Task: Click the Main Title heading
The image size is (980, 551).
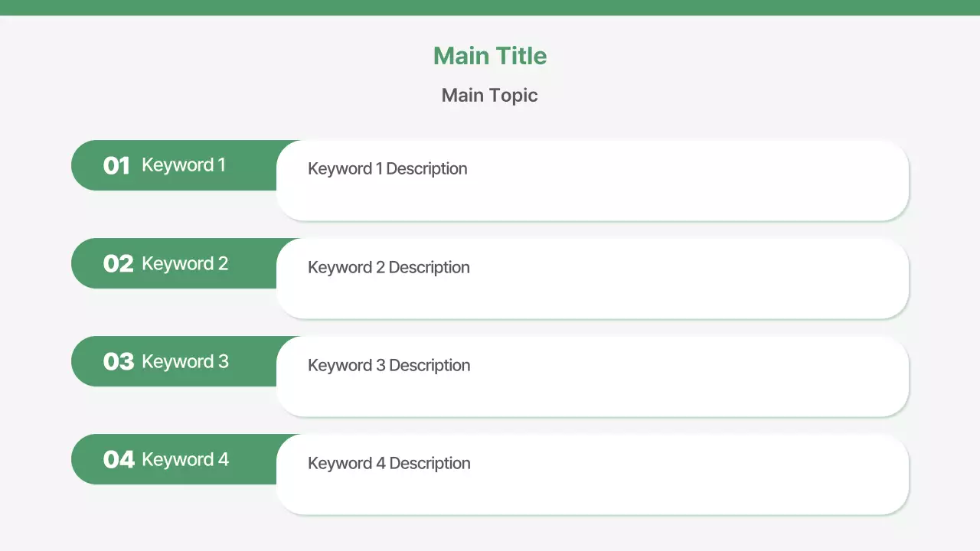Action: (489, 55)
